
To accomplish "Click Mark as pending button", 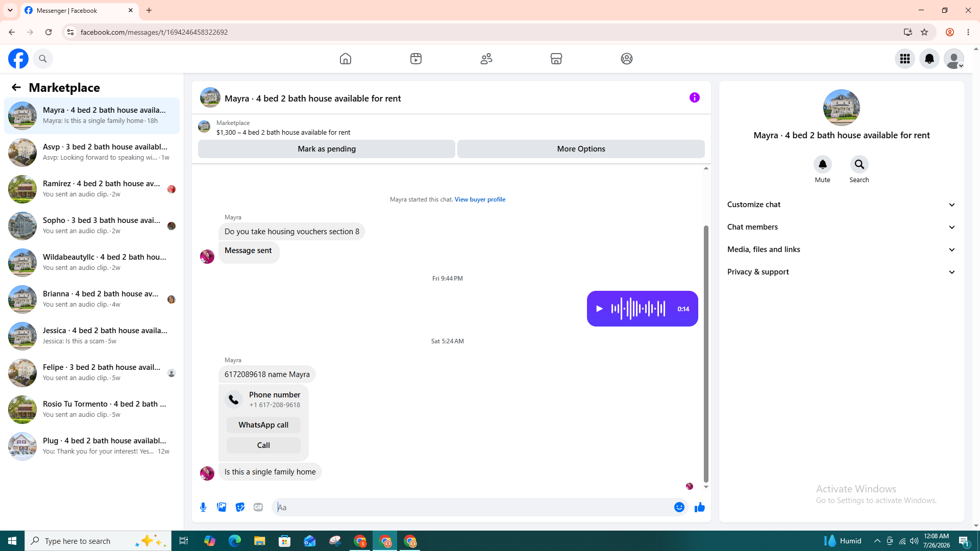I will click(x=327, y=149).
